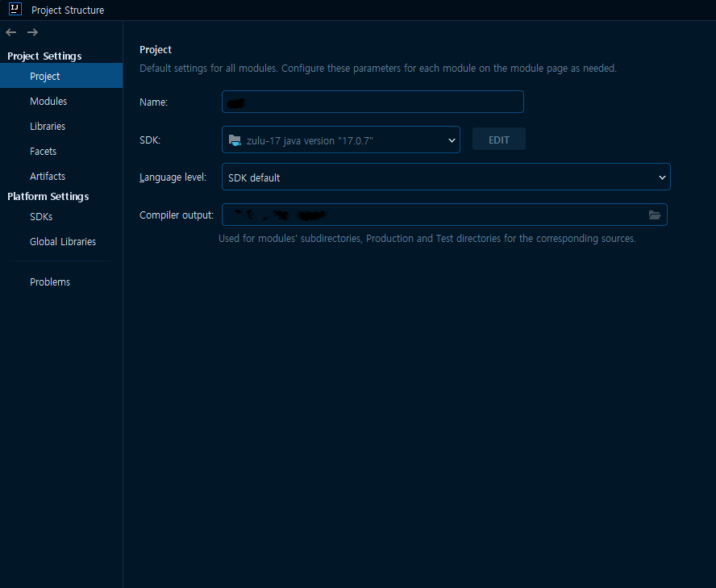
Task: Click the IntelliJ IDEA logo icon
Action: [15, 9]
